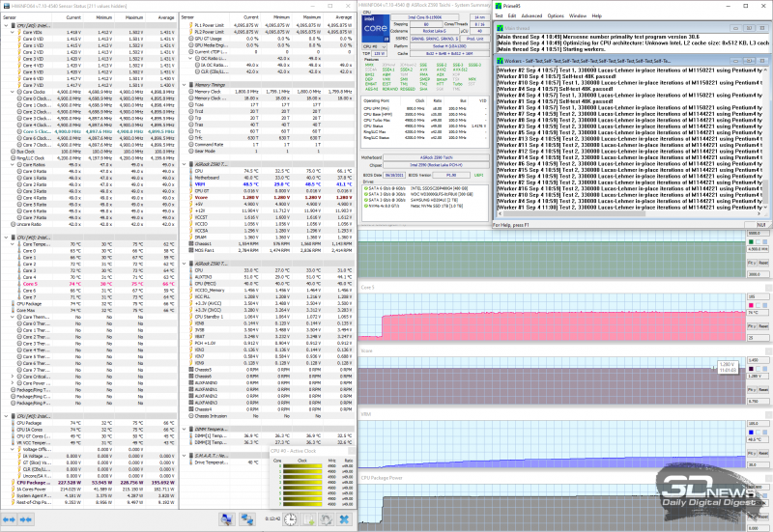Click the blue X close-sensors icon
Screen dimensions: 773x532
(345, 519)
